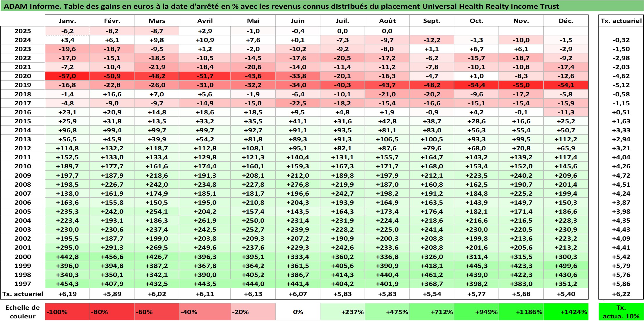Click the +1424% green scale swatch
Image resolution: width=644 pixels, height=321 pixels.
(x=566, y=312)
